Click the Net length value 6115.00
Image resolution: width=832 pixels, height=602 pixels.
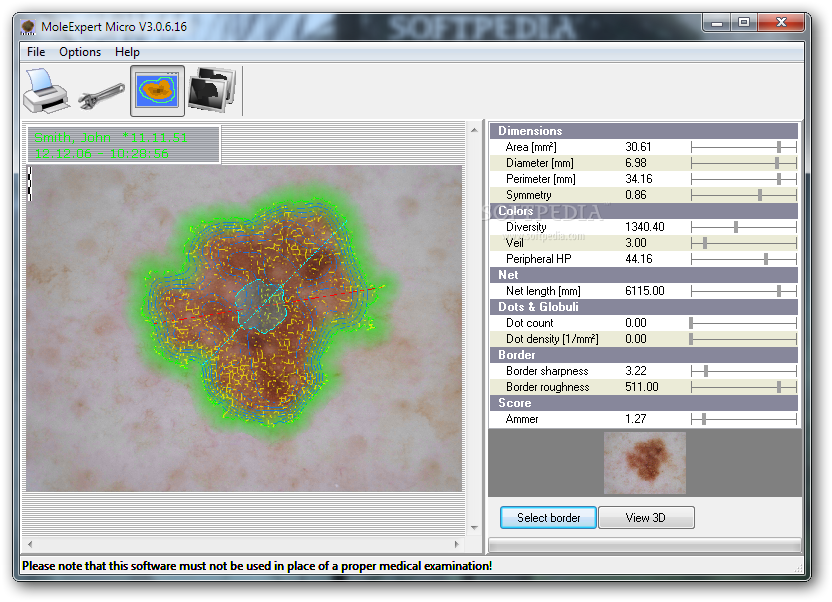645,291
